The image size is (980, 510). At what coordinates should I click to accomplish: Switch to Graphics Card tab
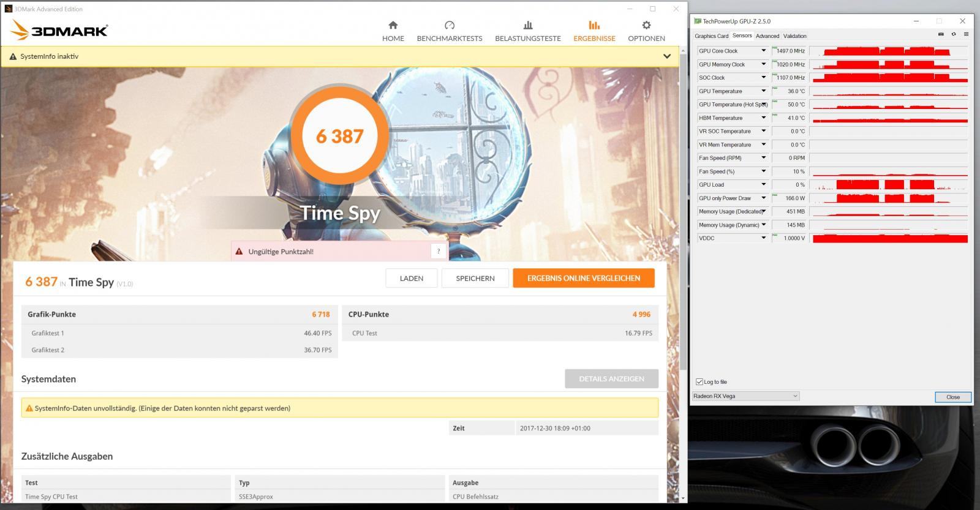(711, 36)
